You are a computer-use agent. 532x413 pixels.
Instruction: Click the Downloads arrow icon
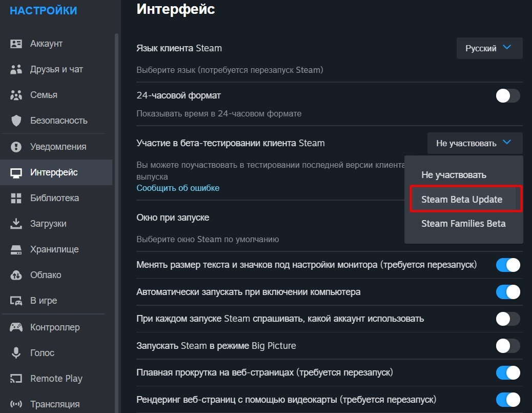click(16, 224)
